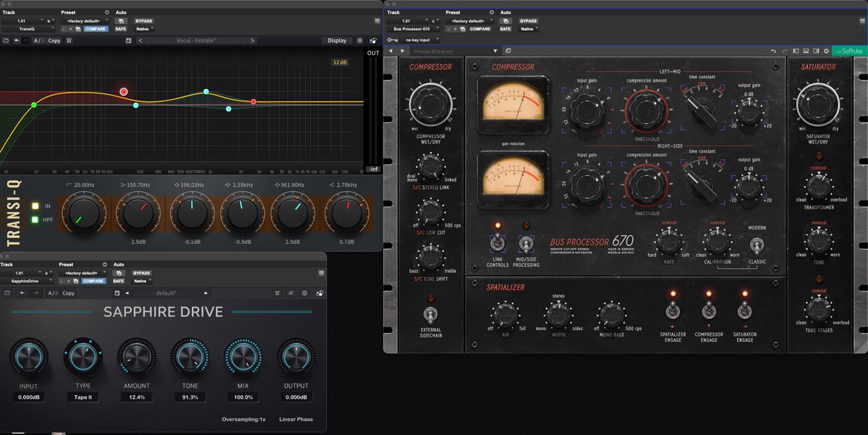Open factory default preset dropdown in SapphireDrive window
Viewport: 868px width, 435px height.
82,273
